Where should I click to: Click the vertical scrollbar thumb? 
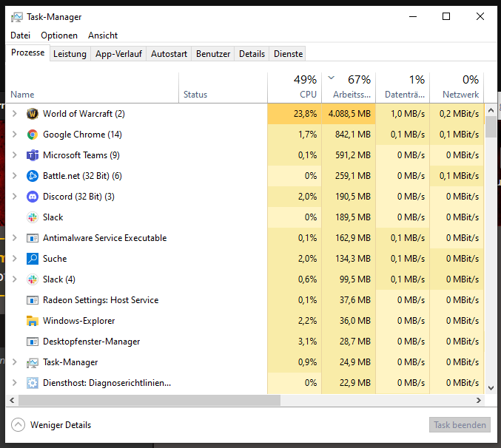pyautogui.click(x=491, y=126)
